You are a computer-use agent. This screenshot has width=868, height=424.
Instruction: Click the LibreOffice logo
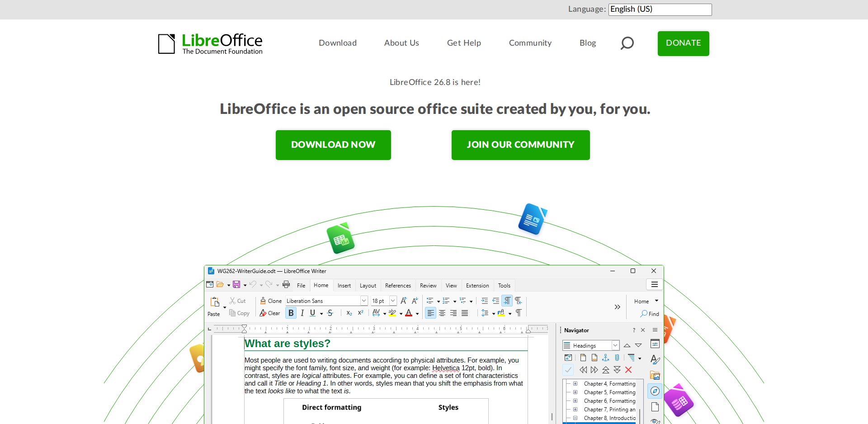tap(210, 44)
